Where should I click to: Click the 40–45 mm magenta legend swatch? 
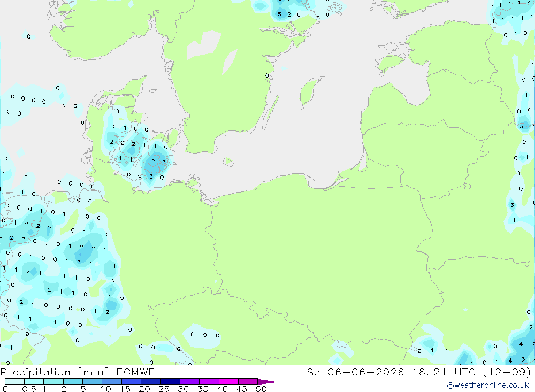click(228, 381)
